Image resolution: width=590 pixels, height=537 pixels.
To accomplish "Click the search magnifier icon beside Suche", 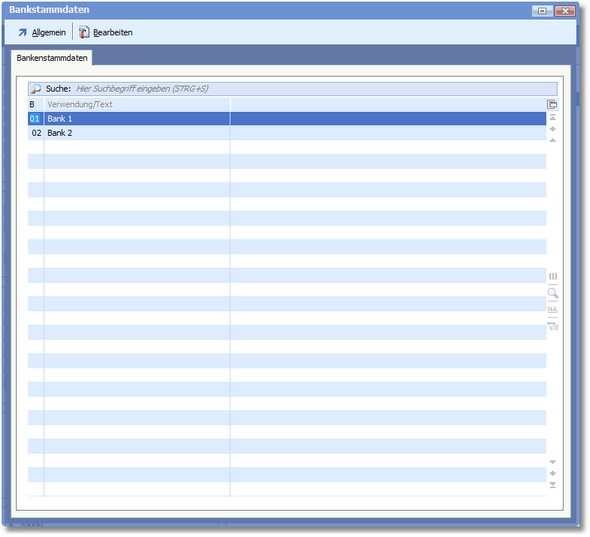I will pyautogui.click(x=36, y=89).
